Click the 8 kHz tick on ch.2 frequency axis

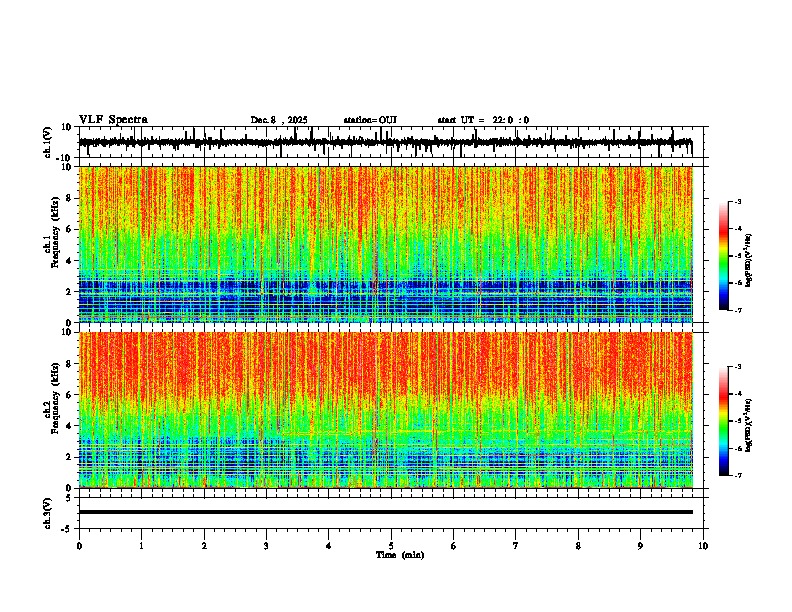(69, 364)
